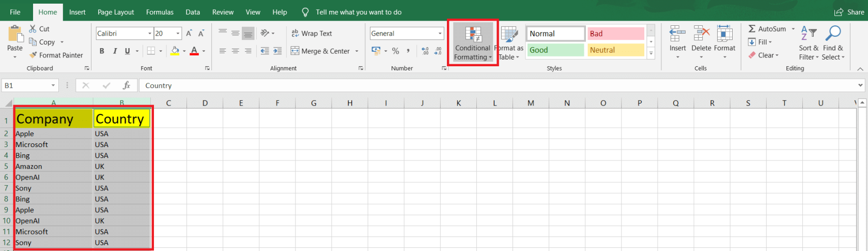Toggle Merge & Center
This screenshot has height=251, width=868.
click(320, 51)
